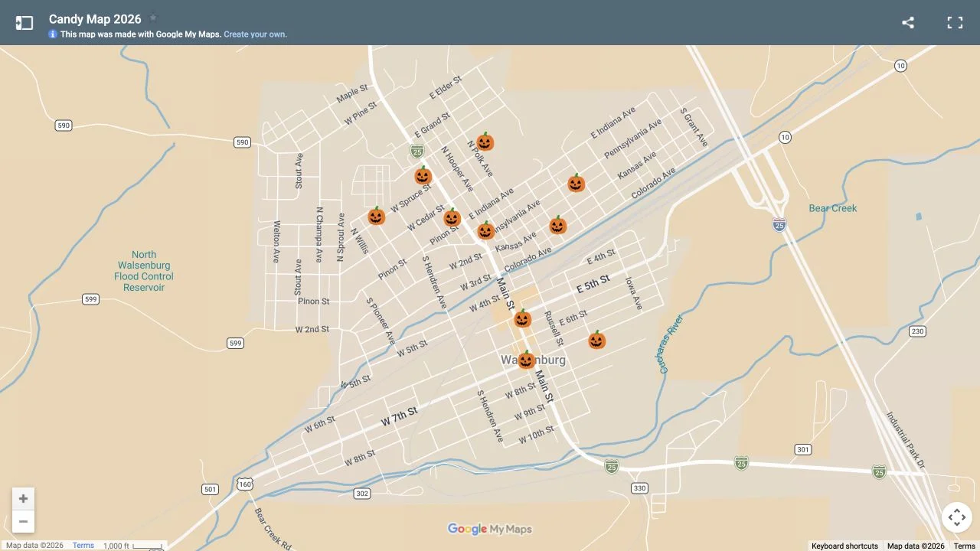Zoom out with the minus button
Screen dimensions: 980x551
[x=23, y=522]
